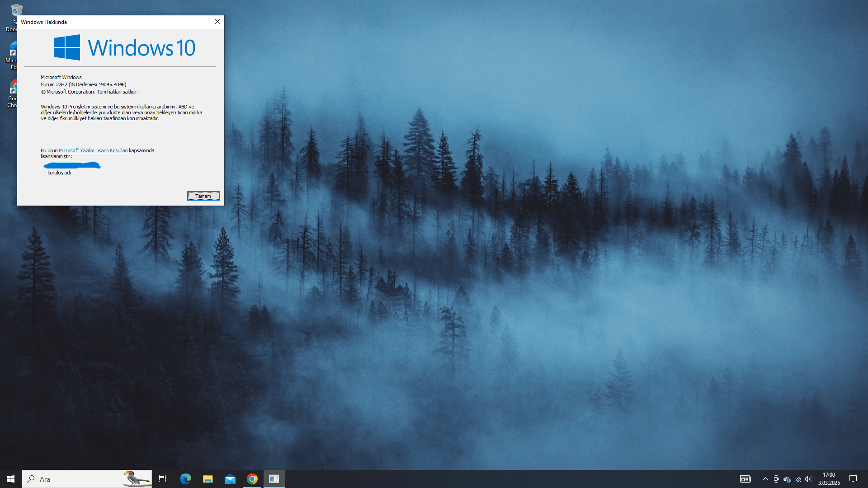Open the Wi-Fi network flyout
868x488 pixels.
click(798, 479)
